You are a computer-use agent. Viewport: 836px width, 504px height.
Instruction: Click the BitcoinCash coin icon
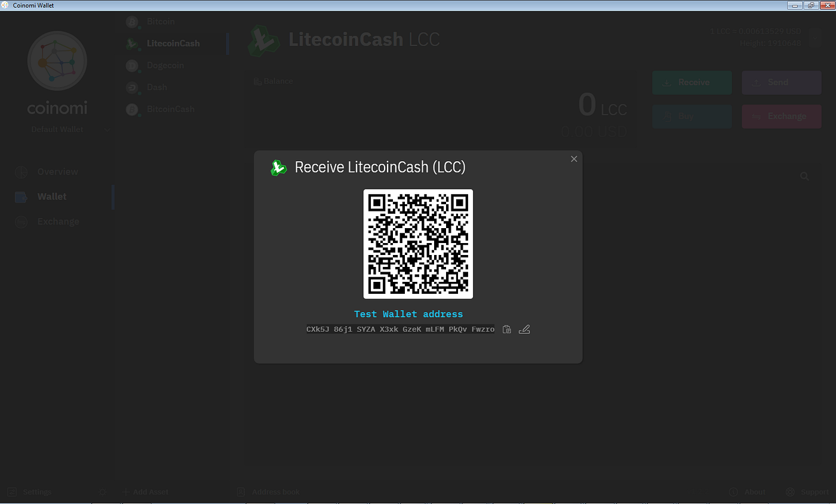point(132,110)
